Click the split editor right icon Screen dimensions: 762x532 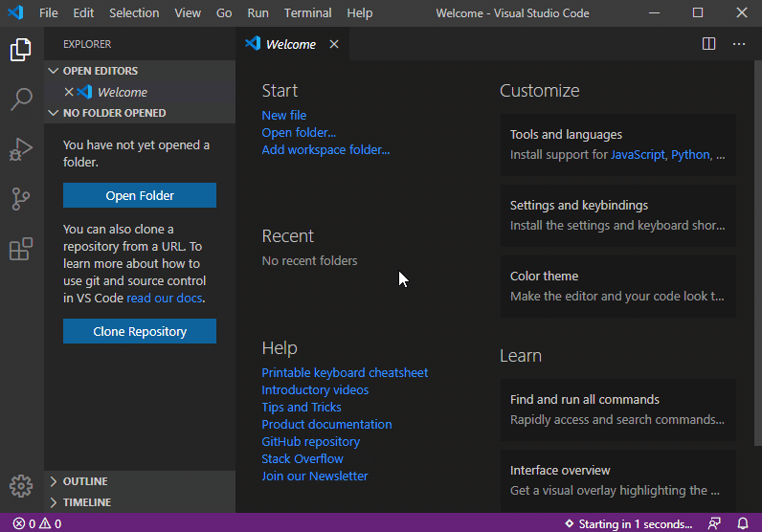click(708, 44)
